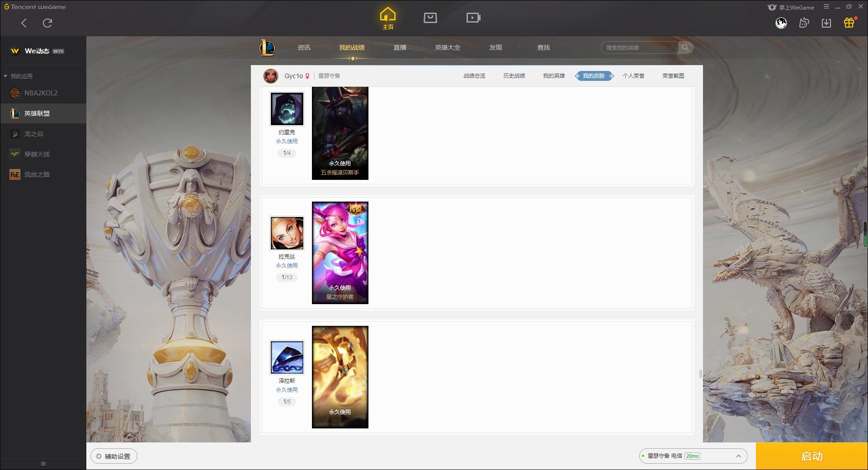Click the user avatar icon at top right
This screenshot has width=868, height=470.
[x=781, y=23]
